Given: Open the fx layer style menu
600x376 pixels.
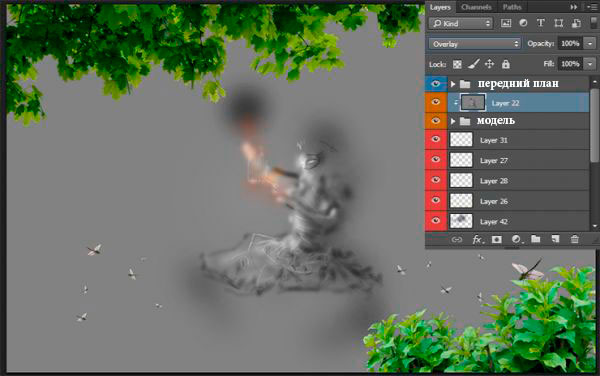Looking at the screenshot, I should (x=478, y=239).
